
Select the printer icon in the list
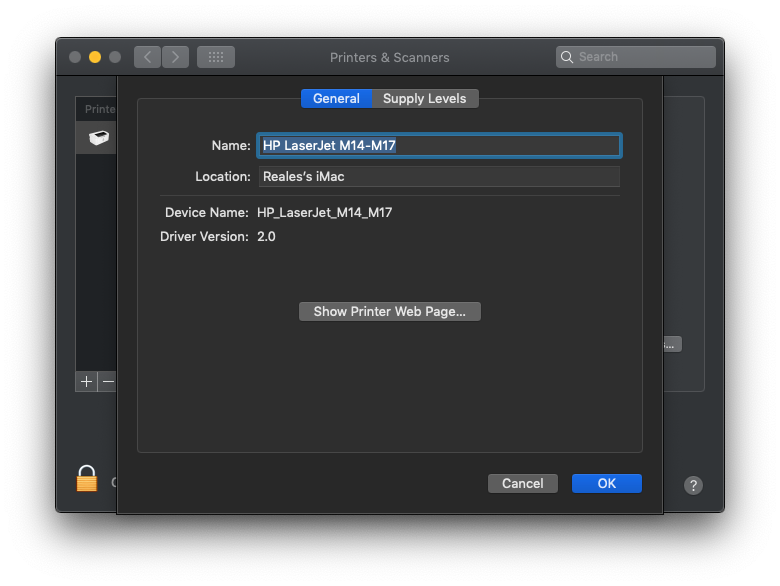(x=98, y=138)
